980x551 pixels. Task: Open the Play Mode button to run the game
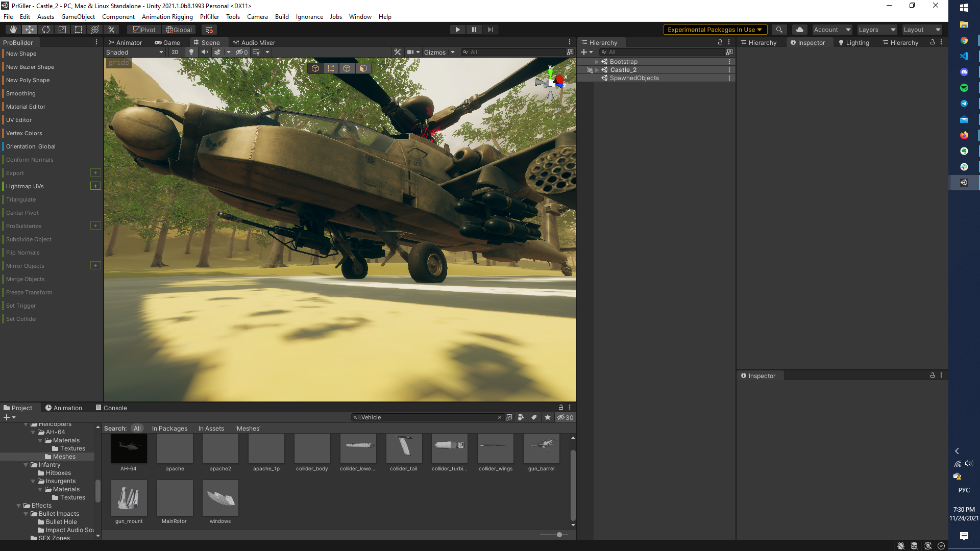tap(457, 29)
